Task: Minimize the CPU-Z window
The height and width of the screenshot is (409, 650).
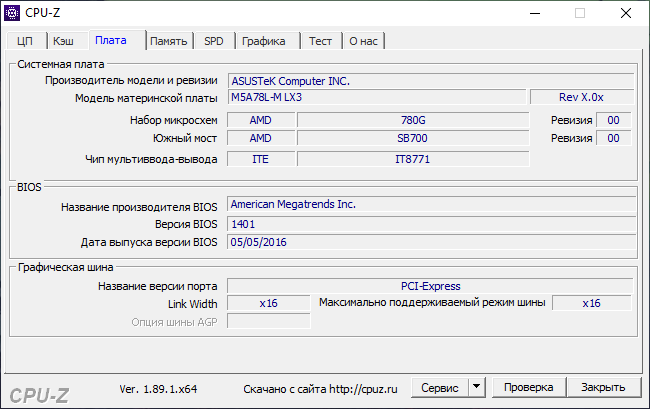Action: 535,13
